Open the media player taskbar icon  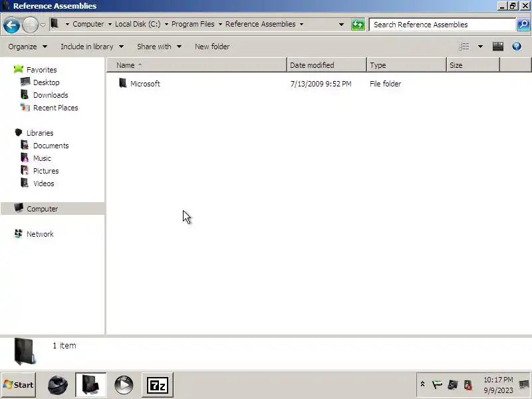click(124, 385)
